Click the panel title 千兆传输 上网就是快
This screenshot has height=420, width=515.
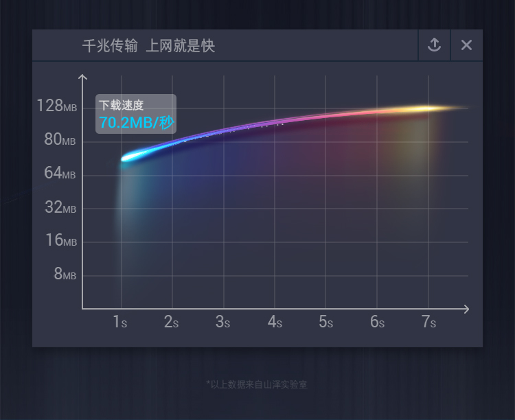click(148, 46)
